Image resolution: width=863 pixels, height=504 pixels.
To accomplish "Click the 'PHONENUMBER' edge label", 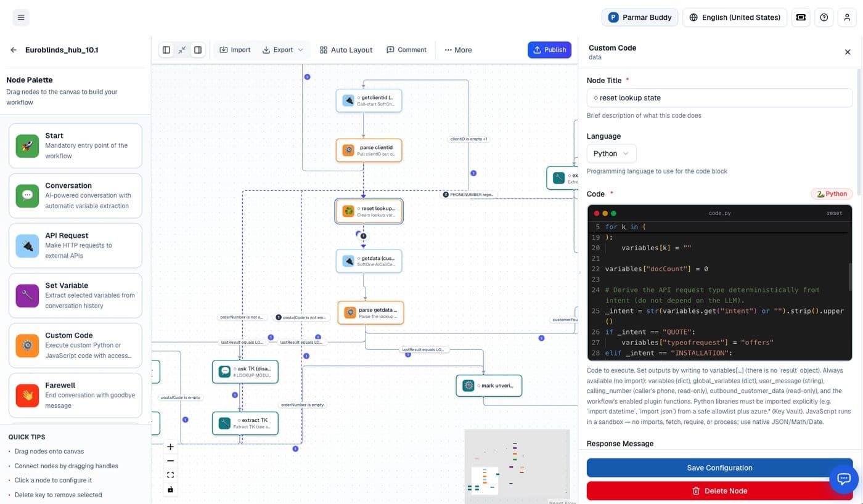I will point(469,195).
